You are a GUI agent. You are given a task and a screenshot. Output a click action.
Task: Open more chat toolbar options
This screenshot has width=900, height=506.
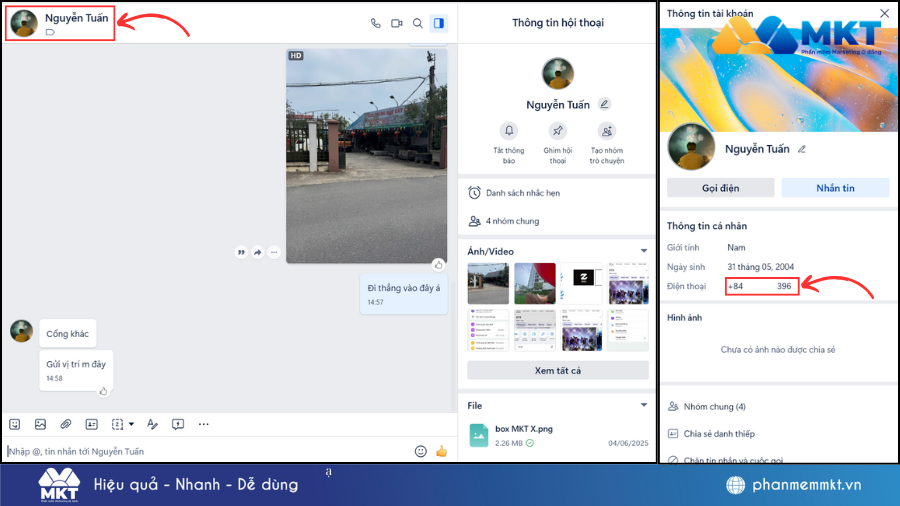(204, 425)
